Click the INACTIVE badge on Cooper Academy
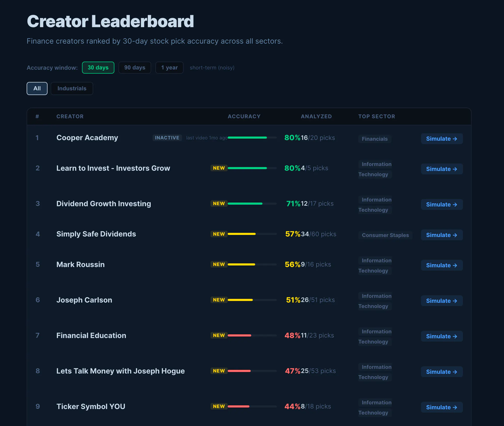The image size is (504, 426). click(167, 138)
